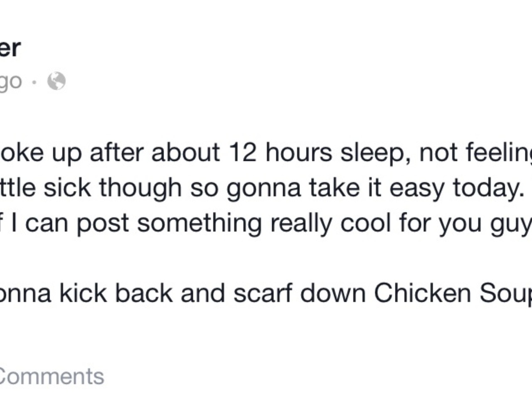Open the author name ending in "er"

click(10, 49)
